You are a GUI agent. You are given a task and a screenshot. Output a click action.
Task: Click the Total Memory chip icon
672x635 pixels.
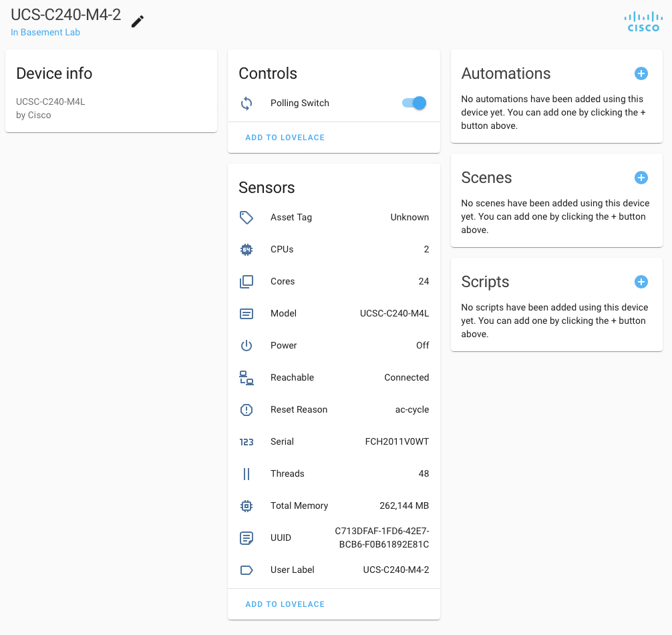(x=246, y=506)
